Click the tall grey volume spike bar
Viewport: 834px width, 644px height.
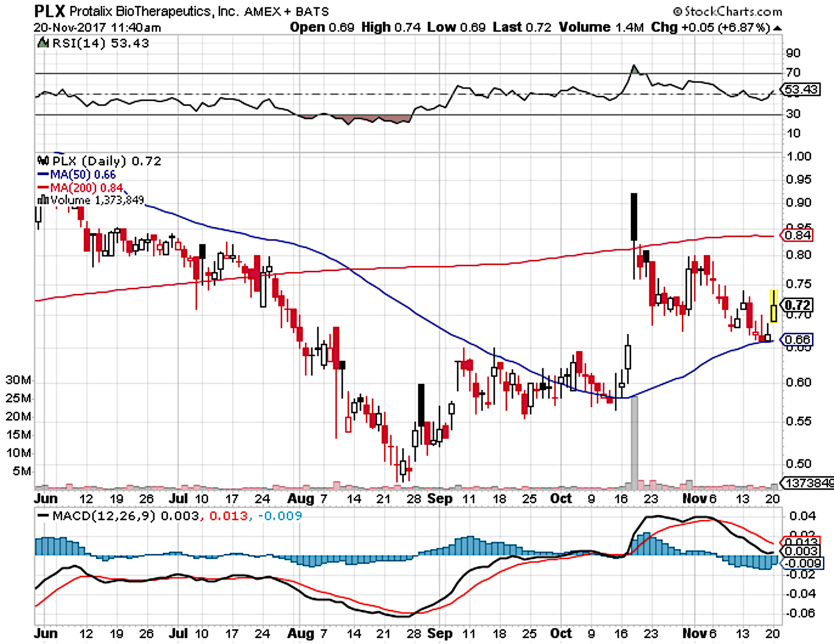(634, 444)
